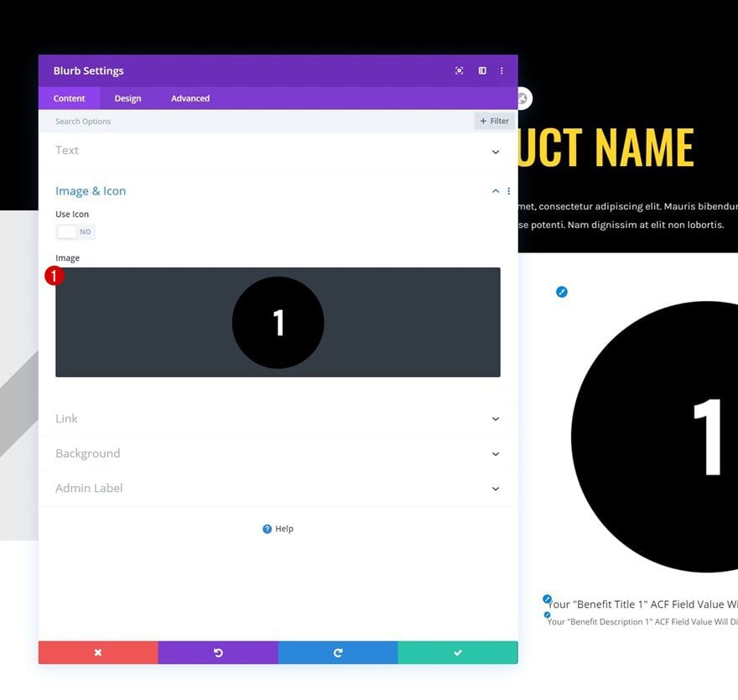
Task: Click the fullscreen expand icon in Blurb Settings header
Action: point(459,70)
